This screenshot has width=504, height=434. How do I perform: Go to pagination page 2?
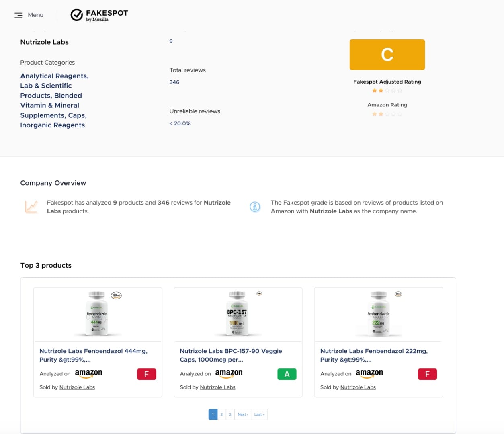(x=221, y=414)
